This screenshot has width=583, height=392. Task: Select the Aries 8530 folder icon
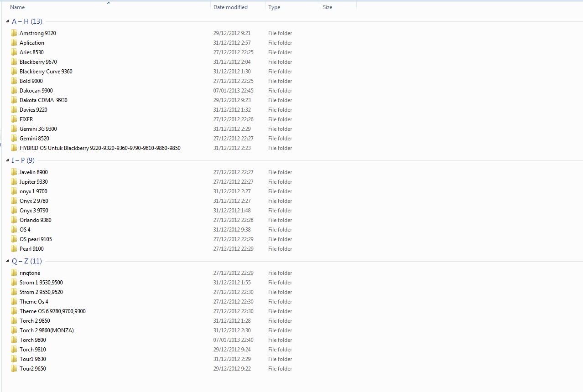coord(14,52)
